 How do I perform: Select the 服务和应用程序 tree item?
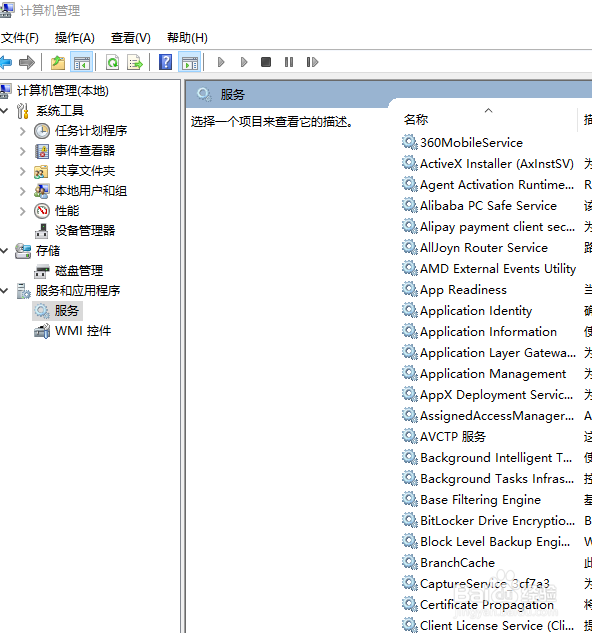click(78, 291)
